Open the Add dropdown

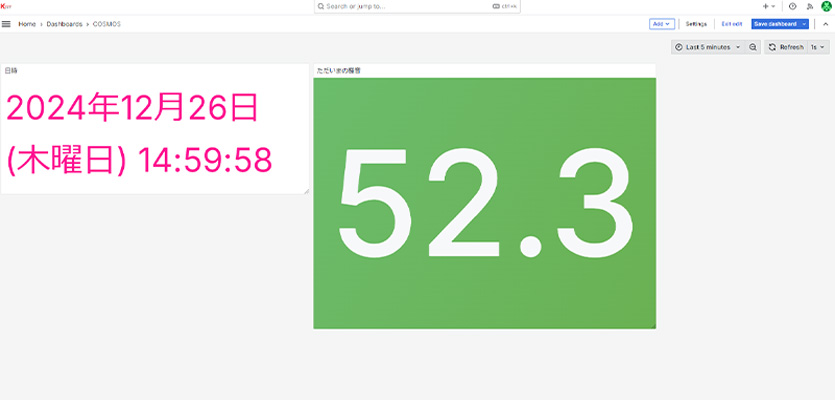pos(661,23)
